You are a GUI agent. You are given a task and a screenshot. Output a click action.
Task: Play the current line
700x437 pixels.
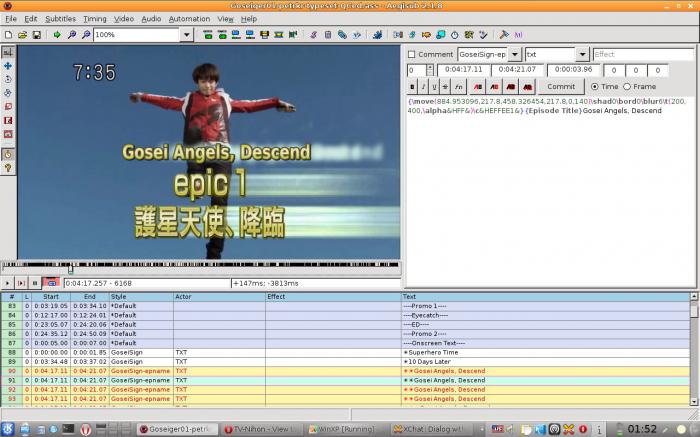(x=21, y=283)
